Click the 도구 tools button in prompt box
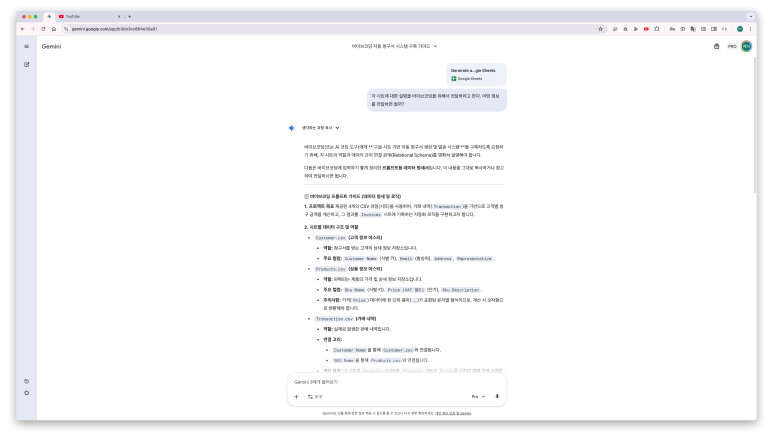Viewport: 773px width, 442px height. pyautogui.click(x=315, y=396)
